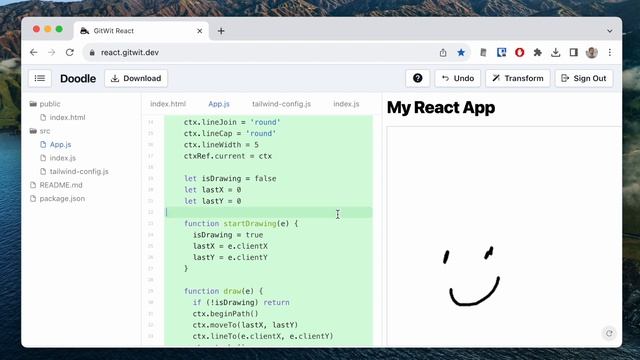
Task: Open tailwind-config.js in file tree
Action: click(x=74, y=171)
